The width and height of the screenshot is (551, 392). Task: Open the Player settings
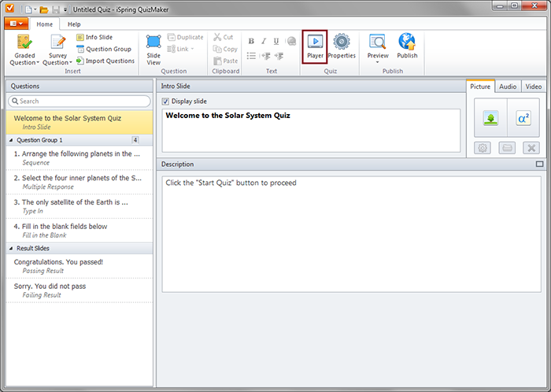pyautogui.click(x=315, y=46)
